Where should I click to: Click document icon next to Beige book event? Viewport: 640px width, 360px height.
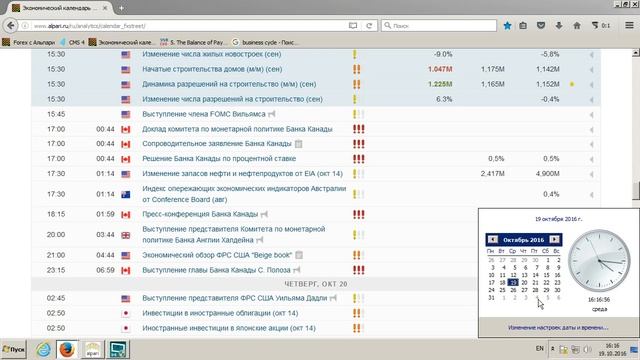coord(299,255)
